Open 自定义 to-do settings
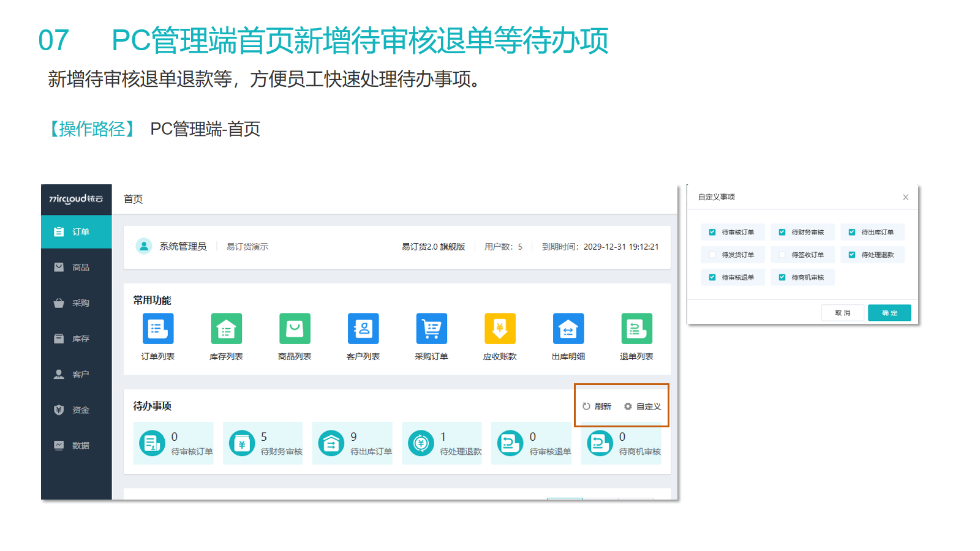The height and width of the screenshot is (551, 980). [643, 407]
